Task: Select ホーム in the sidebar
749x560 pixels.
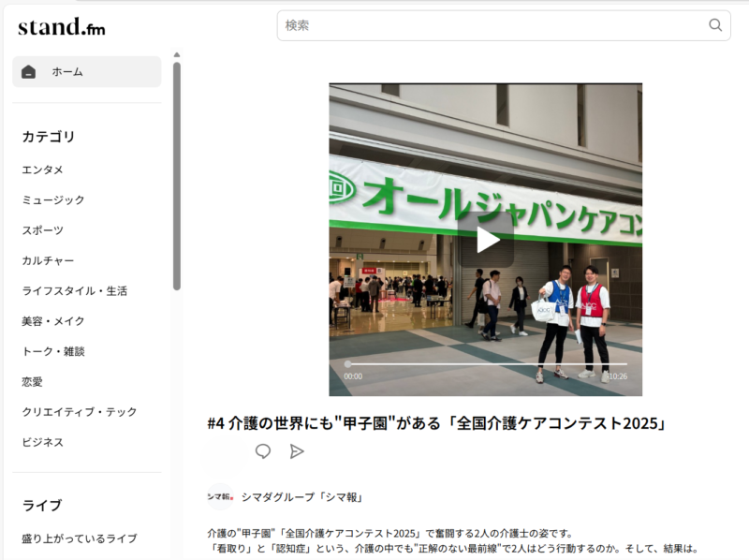Action: click(x=67, y=72)
